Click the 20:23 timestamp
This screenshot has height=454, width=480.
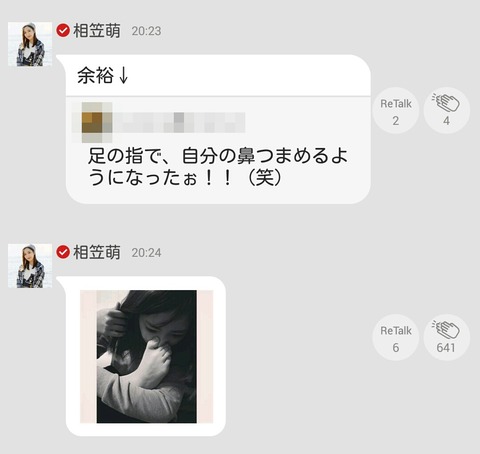146,31
